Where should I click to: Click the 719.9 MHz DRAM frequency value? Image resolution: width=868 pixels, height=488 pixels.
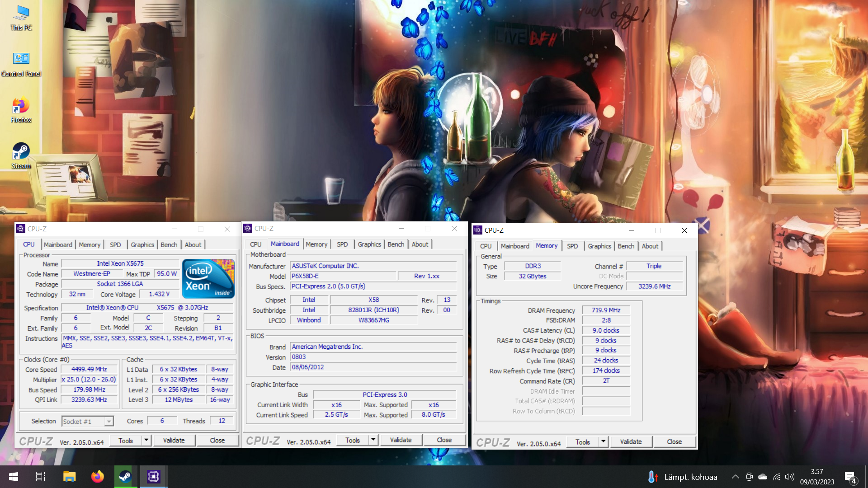pos(606,310)
